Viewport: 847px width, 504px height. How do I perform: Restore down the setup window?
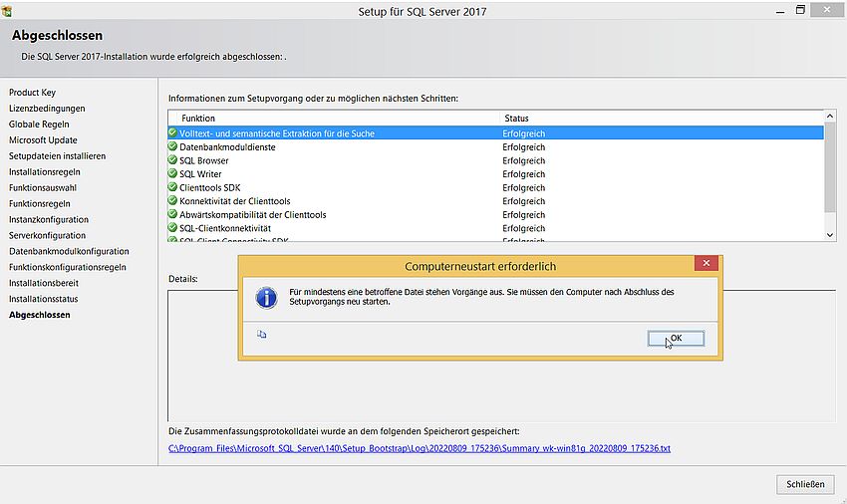(800, 10)
